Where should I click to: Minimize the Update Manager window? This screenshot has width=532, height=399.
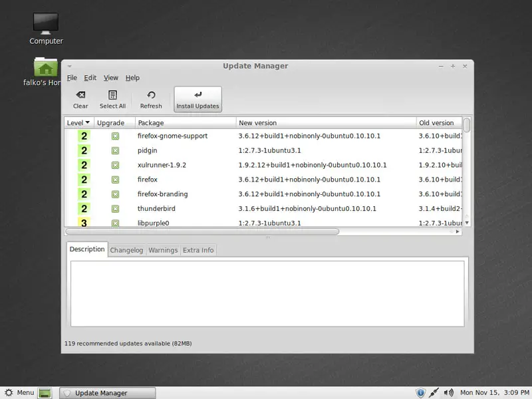coord(441,66)
